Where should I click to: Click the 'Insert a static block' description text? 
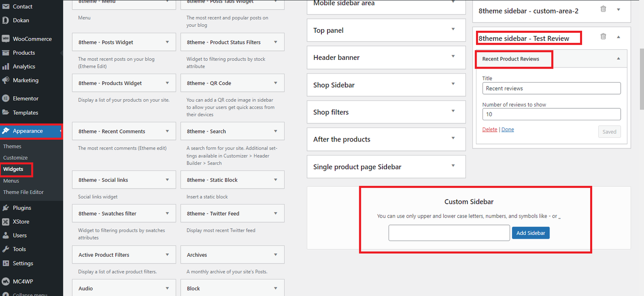click(207, 197)
